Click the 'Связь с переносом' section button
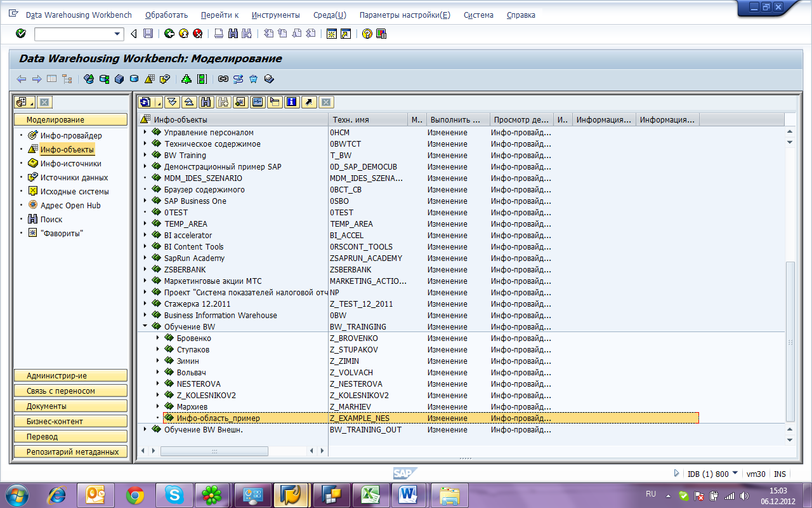This screenshot has width=812, height=508. coord(70,391)
